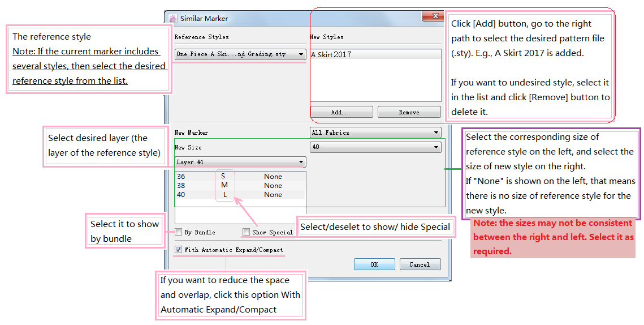This screenshot has height=325, width=644.
Task: Confirm the dialog with OK
Action: coord(374,264)
